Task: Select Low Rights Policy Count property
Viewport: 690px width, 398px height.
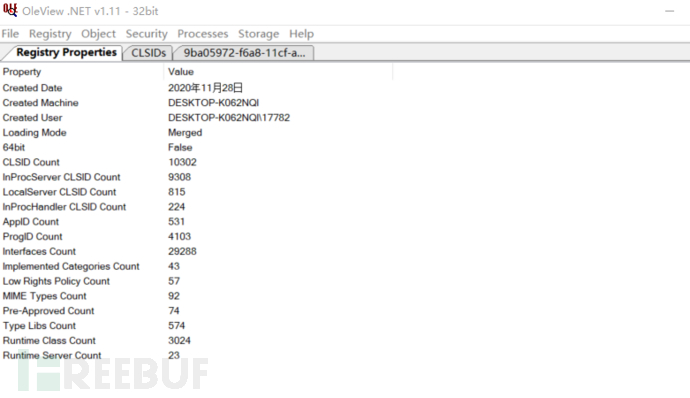Action: [x=56, y=281]
